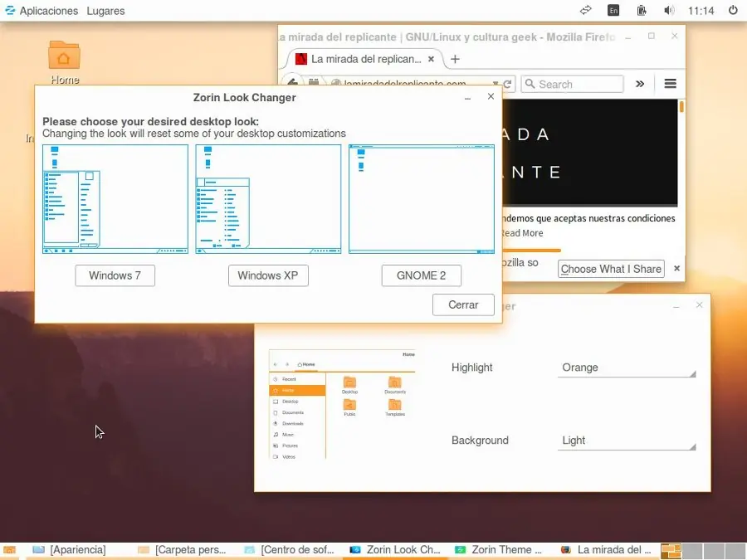Click the Zorin logo in top panel
The width and height of the screenshot is (747, 560).
point(9,10)
